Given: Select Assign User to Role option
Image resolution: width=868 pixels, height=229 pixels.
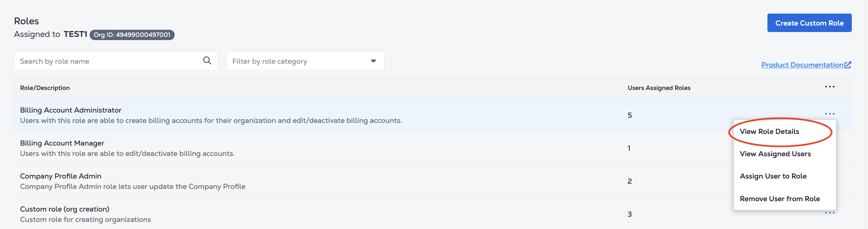Looking at the screenshot, I should (773, 176).
